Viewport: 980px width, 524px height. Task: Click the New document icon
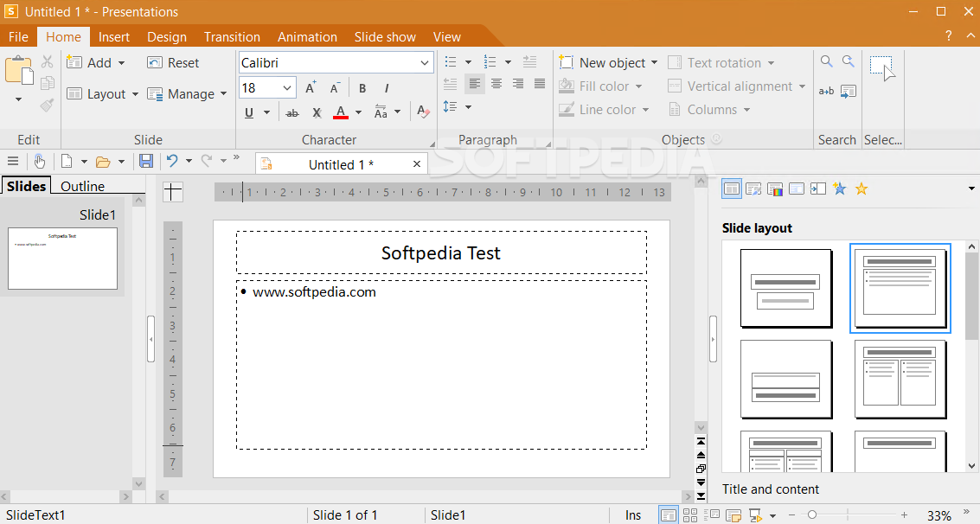[67, 161]
